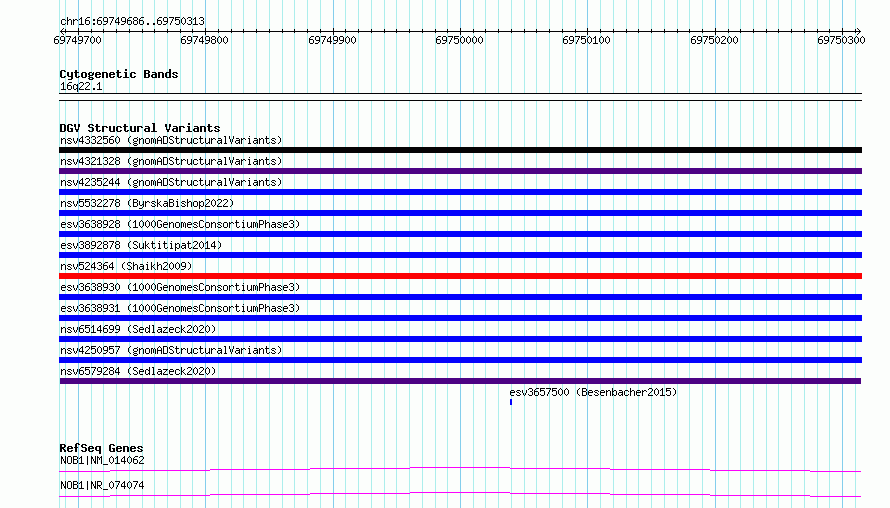Image resolution: width=890 pixels, height=508 pixels.
Task: Click the red bar for nsv524364
Action: coord(460,276)
